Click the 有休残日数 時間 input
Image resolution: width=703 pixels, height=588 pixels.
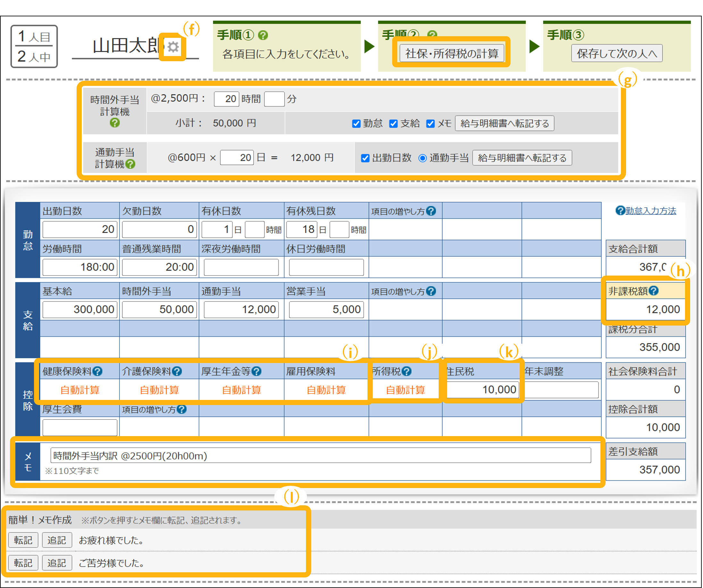click(x=339, y=229)
